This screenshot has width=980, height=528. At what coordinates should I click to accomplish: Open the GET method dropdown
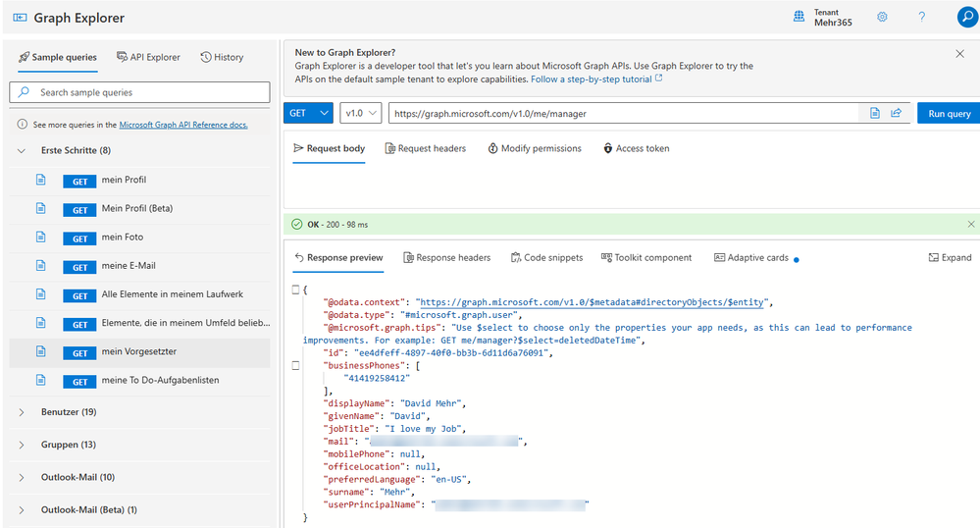308,113
